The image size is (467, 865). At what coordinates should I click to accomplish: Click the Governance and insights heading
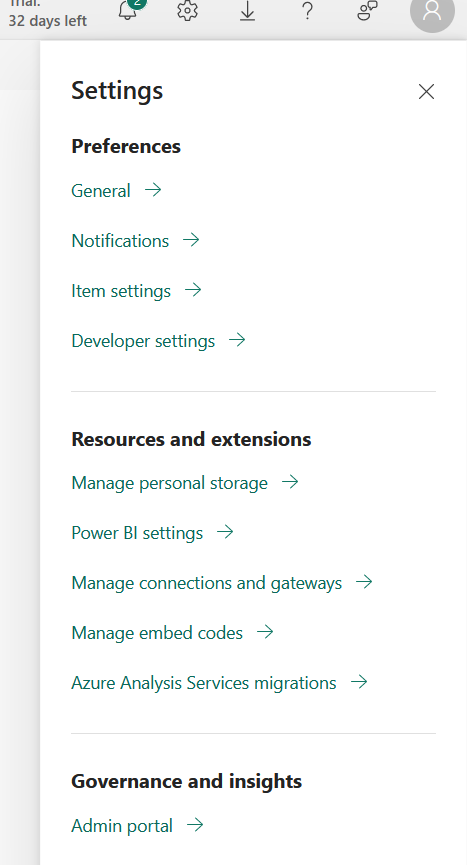(186, 782)
